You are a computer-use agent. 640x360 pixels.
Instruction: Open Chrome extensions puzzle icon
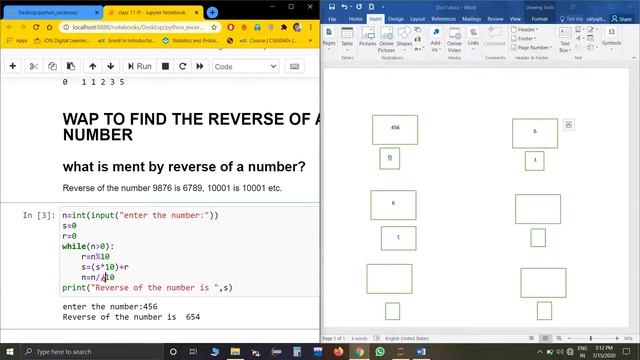tap(284, 27)
